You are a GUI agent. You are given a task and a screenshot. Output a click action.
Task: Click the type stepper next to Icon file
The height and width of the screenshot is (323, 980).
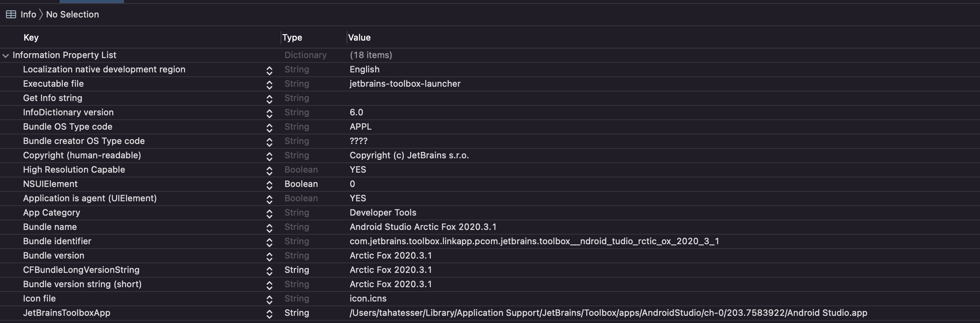point(270,299)
